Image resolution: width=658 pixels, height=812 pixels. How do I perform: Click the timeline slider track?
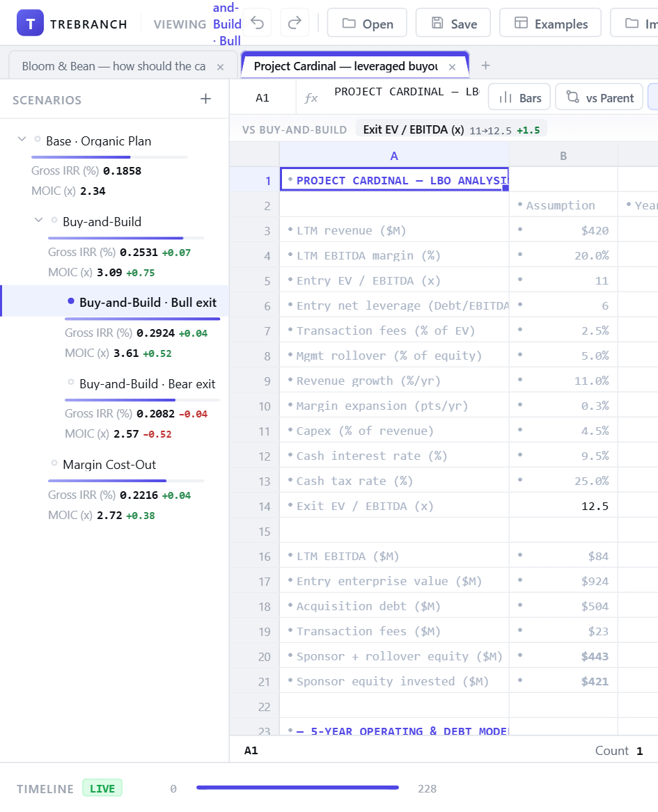(x=297, y=788)
